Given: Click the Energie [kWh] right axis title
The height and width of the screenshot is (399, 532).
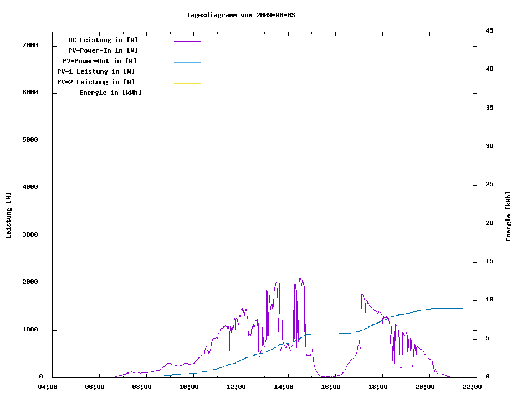Looking at the screenshot, I should pos(509,216).
